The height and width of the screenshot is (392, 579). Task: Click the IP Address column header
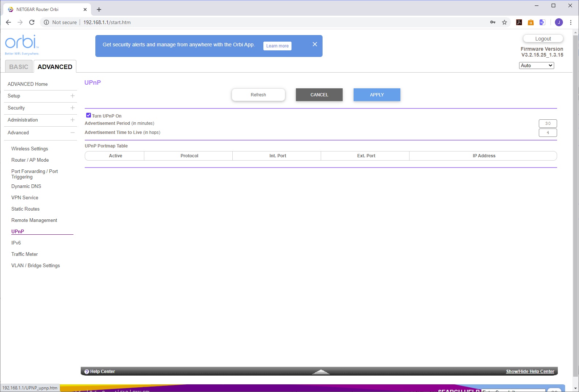click(x=484, y=156)
